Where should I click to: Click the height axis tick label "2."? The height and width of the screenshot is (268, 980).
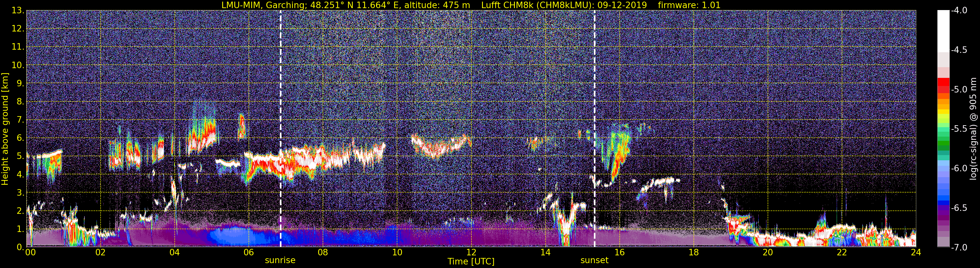tap(20, 211)
